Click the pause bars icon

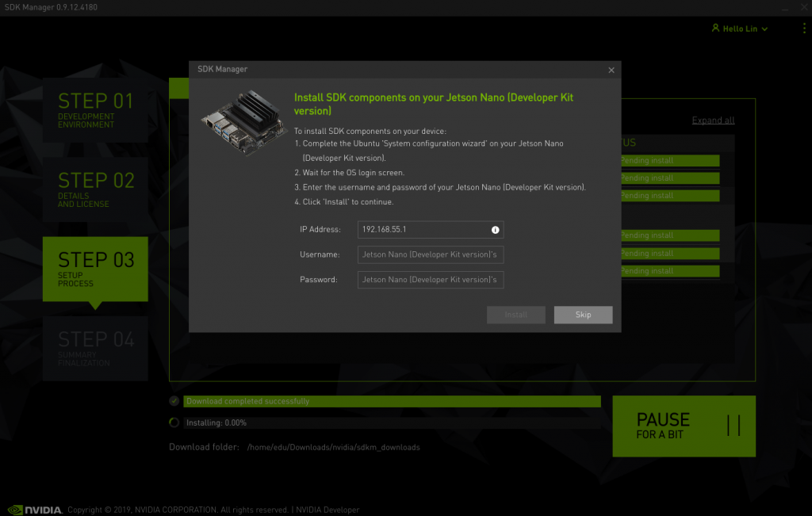(x=733, y=426)
